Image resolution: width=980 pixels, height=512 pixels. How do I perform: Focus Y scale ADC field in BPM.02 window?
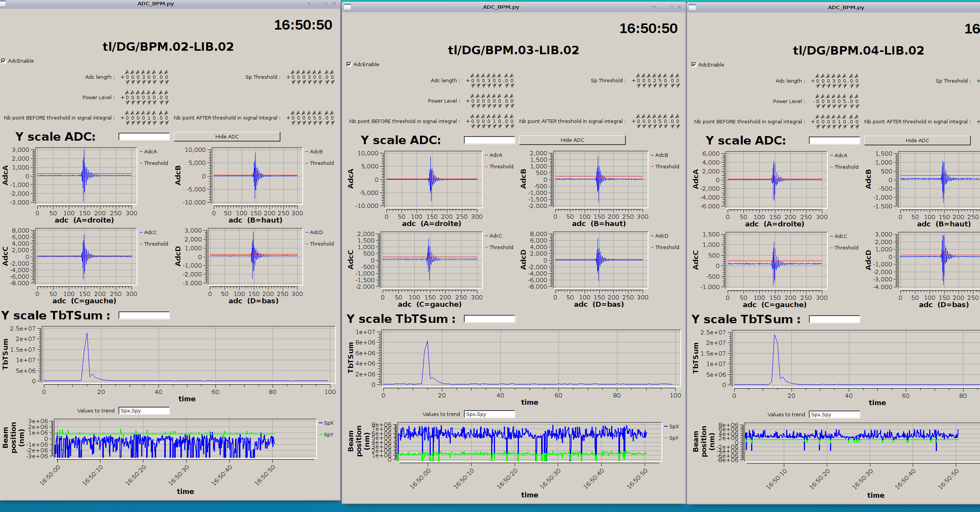[x=144, y=136]
